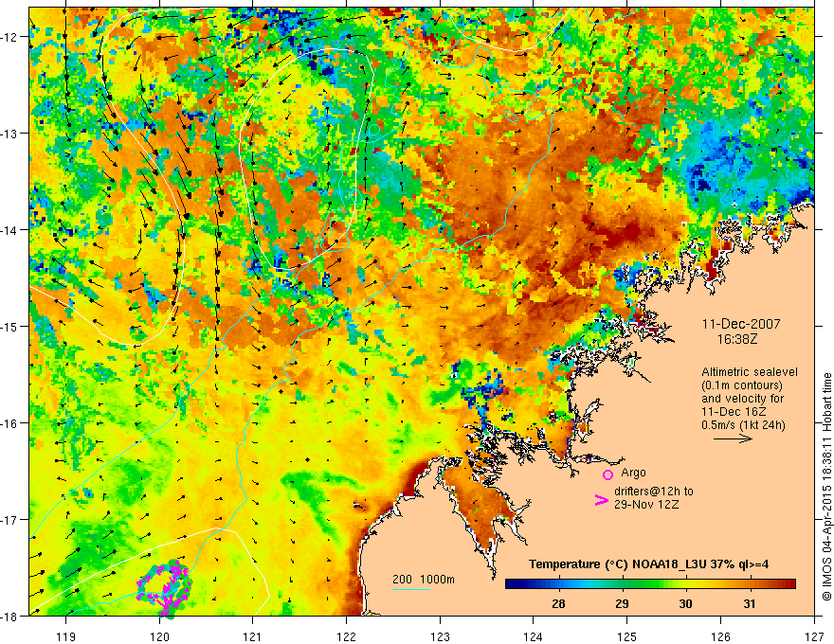Click the cyan 200 1000m depth contour legend line
The width and height of the screenshot is (834, 644).
pyautogui.click(x=411, y=589)
